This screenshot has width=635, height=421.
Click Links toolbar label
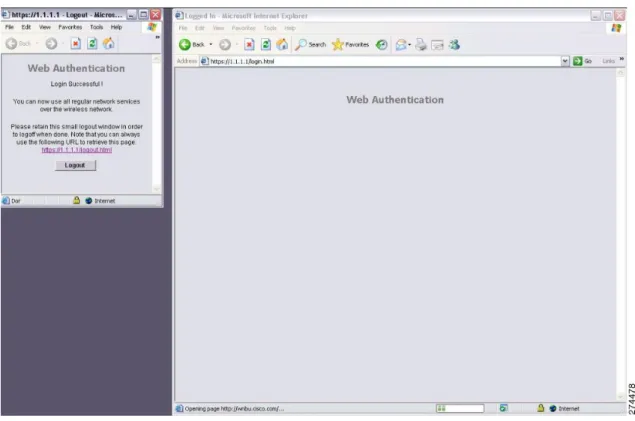pyautogui.click(x=608, y=61)
